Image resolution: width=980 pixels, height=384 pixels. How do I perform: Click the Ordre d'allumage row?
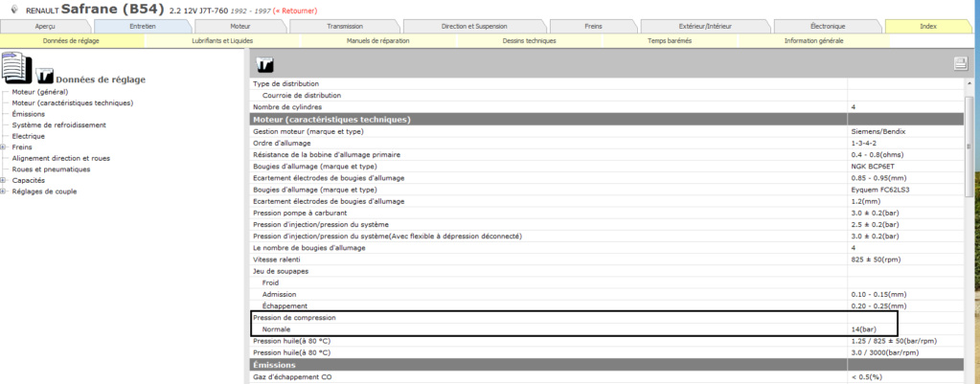[607, 143]
